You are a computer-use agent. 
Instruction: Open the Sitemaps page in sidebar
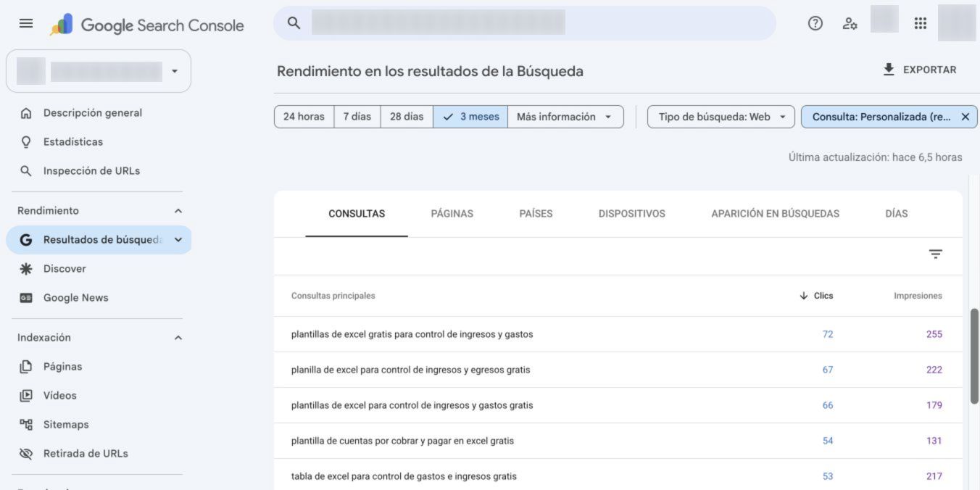(66, 425)
